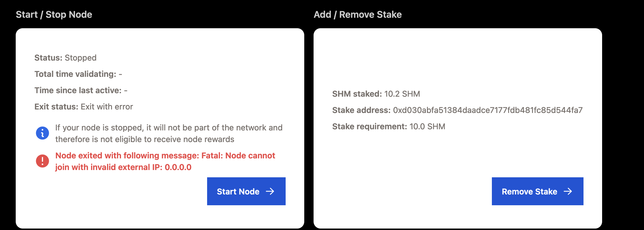The image size is (644, 230).
Task: Open the Add / Remove Stake section header
Action: point(357,14)
